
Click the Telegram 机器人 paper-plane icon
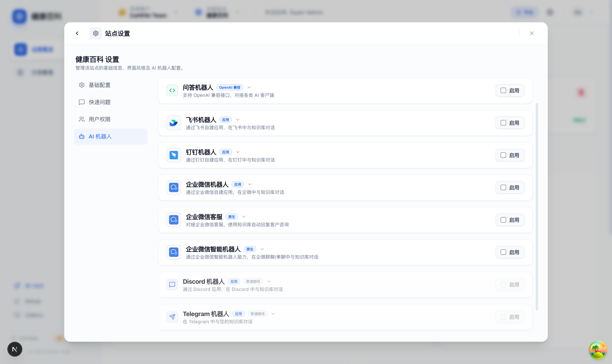(172, 317)
